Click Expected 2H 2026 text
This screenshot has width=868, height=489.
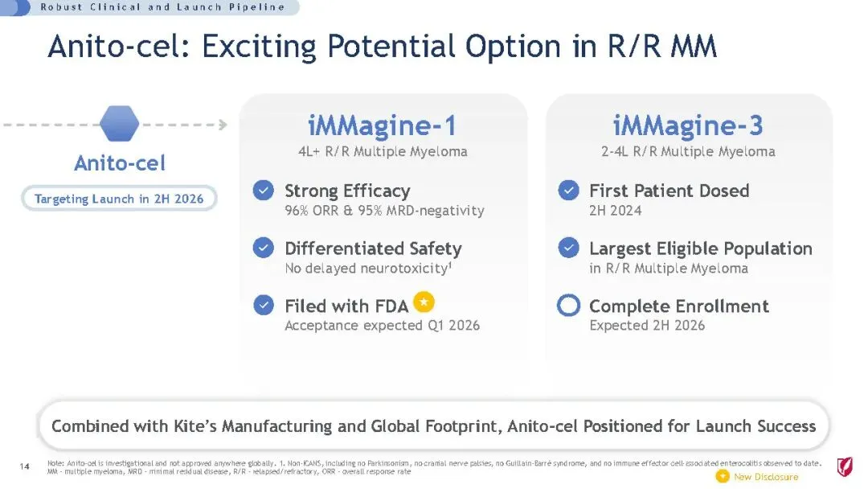pyautogui.click(x=647, y=326)
